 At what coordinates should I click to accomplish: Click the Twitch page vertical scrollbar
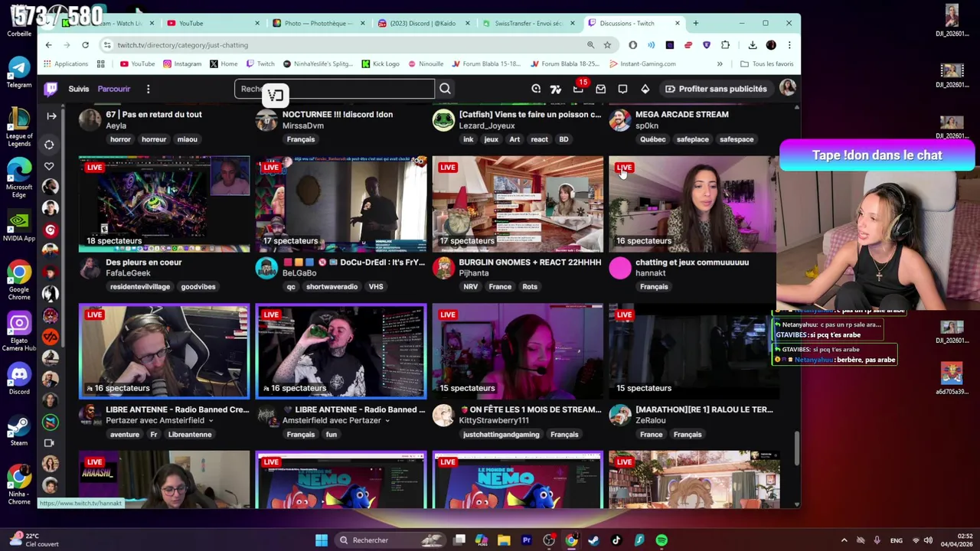point(797,448)
